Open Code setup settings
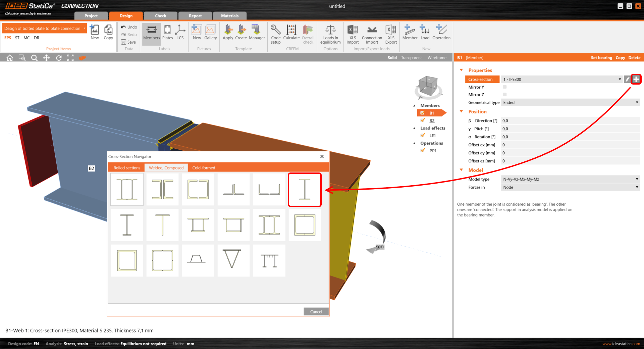The image size is (644, 349). [x=275, y=33]
